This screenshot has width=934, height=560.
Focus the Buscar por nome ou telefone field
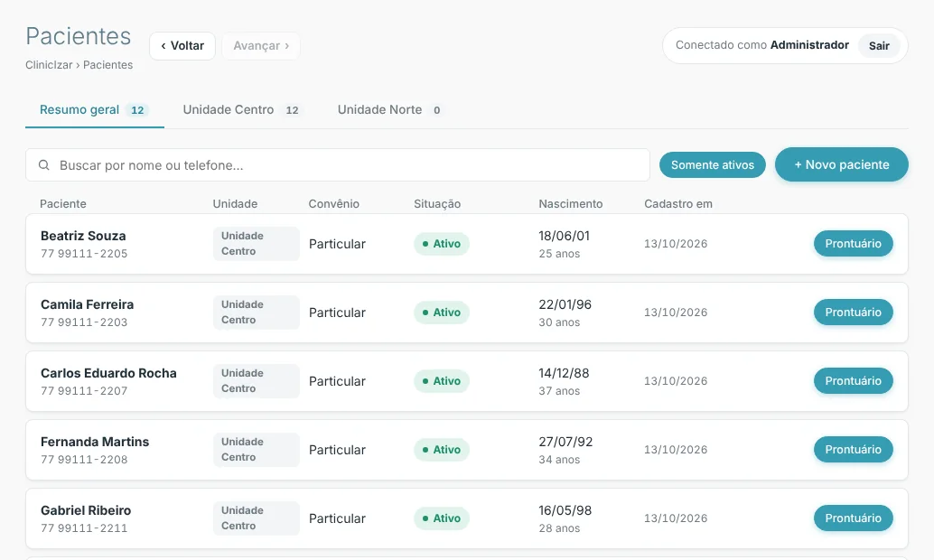[x=338, y=165]
